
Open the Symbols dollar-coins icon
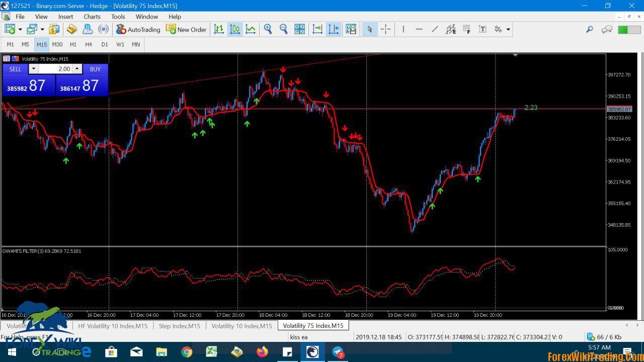(54, 29)
